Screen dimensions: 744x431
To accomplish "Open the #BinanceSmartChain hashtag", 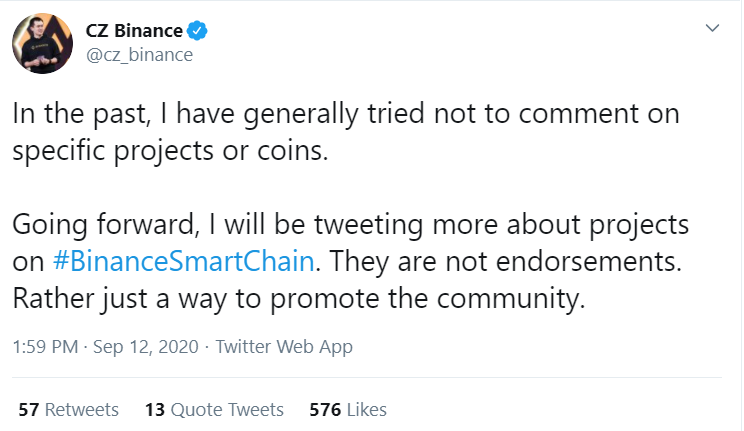I will 186,264.
